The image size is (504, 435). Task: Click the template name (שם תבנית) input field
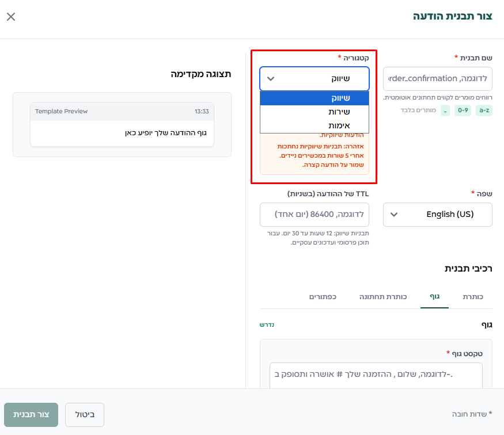(437, 78)
